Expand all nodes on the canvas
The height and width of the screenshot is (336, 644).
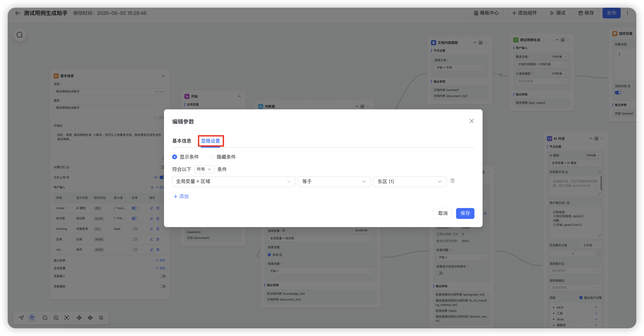[x=90, y=318]
